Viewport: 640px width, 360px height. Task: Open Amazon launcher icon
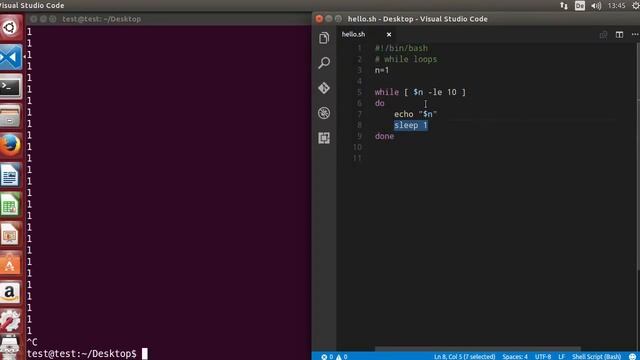[x=11, y=293]
